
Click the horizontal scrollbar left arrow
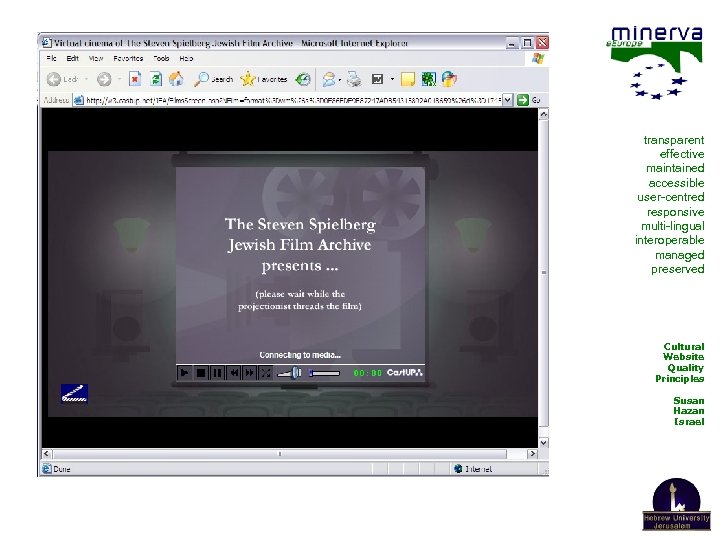46,454
